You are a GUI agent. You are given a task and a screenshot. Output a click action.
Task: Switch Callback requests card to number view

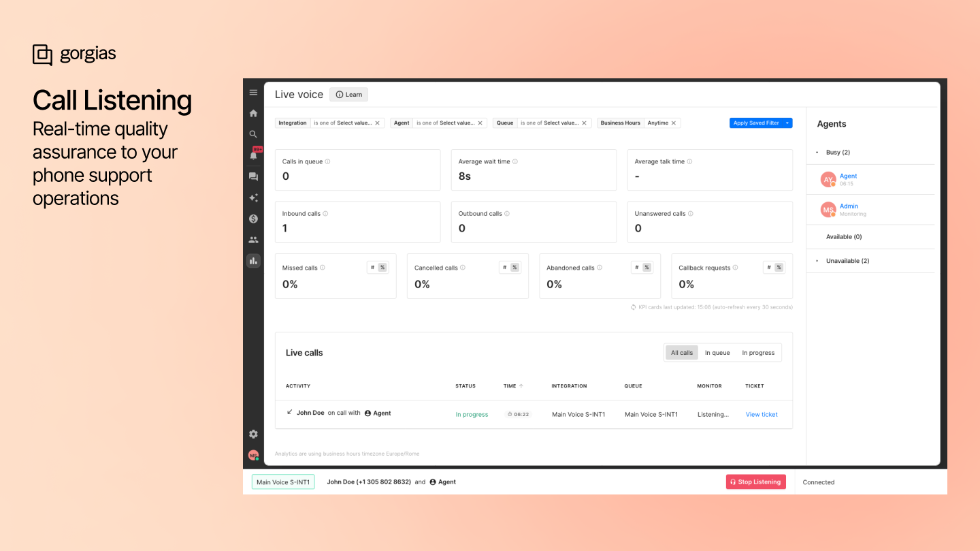768,268
